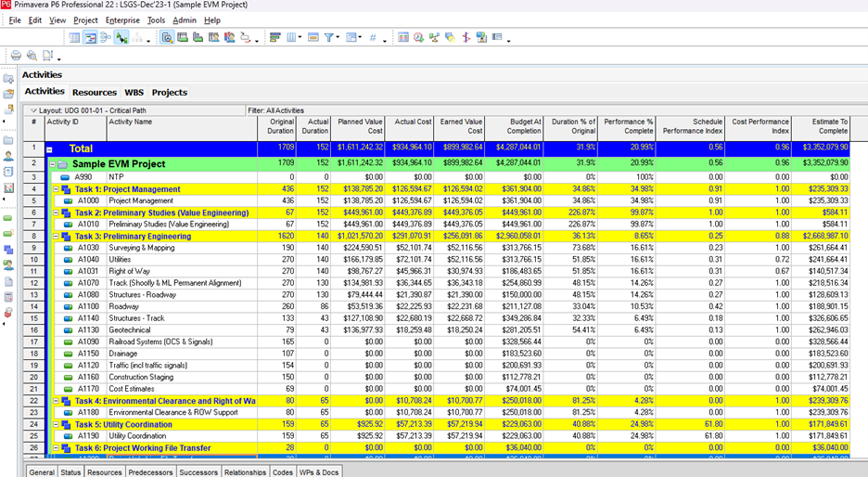The height and width of the screenshot is (477, 868).
Task: Open the Relationships details tab
Action: pyautogui.click(x=245, y=472)
